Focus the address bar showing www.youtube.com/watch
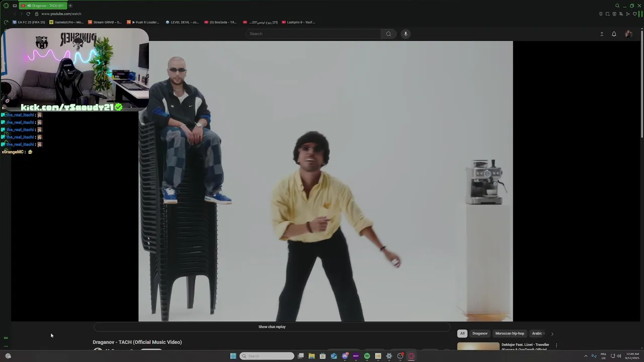644x362 pixels. (x=61, y=14)
